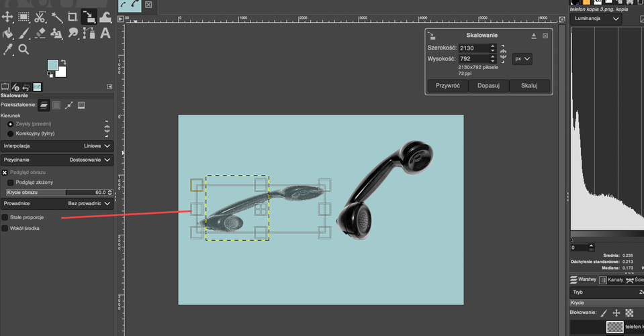Click the Skaluj button
Viewport: 644px width, 336px height.
530,86
